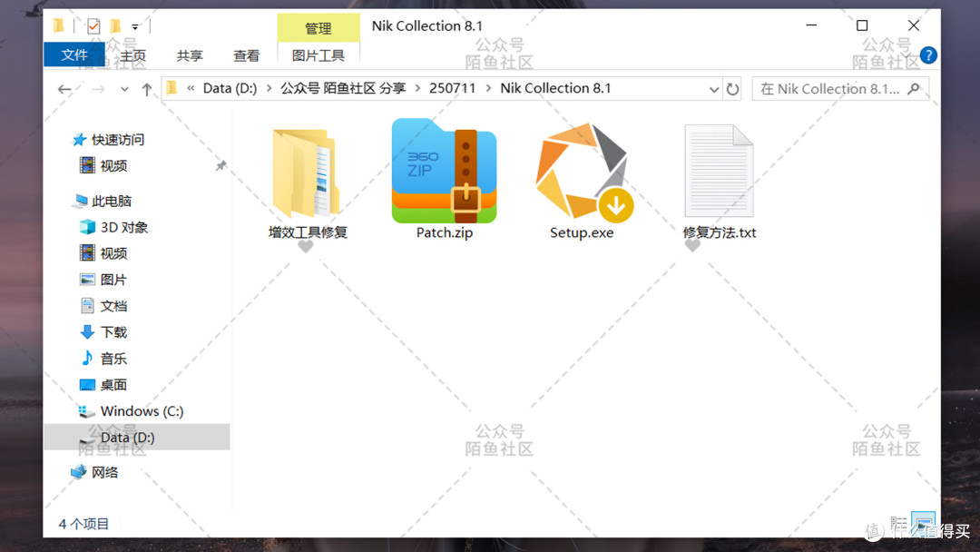This screenshot has height=552, width=980.
Task: Switch to the 共享 ribbon tab
Action: 190,55
